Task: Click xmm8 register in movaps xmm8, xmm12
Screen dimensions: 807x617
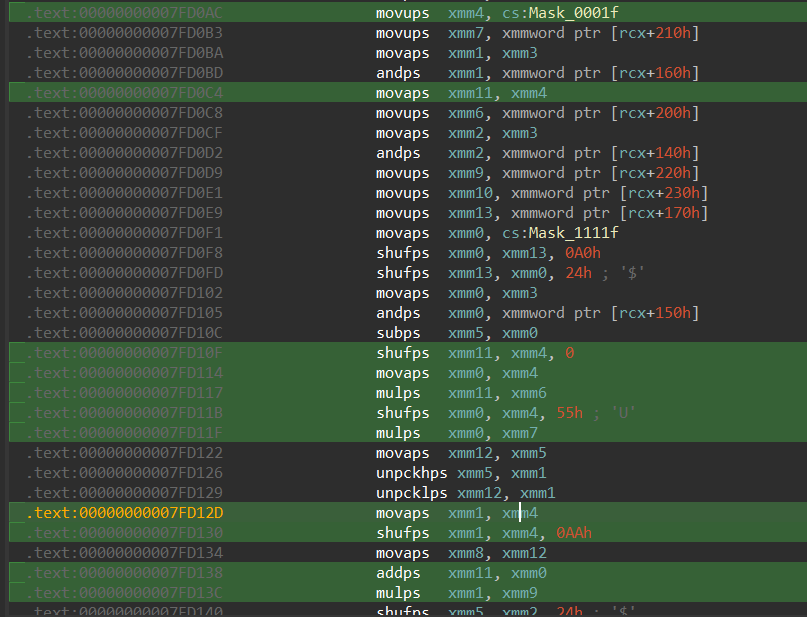Action: tap(465, 553)
